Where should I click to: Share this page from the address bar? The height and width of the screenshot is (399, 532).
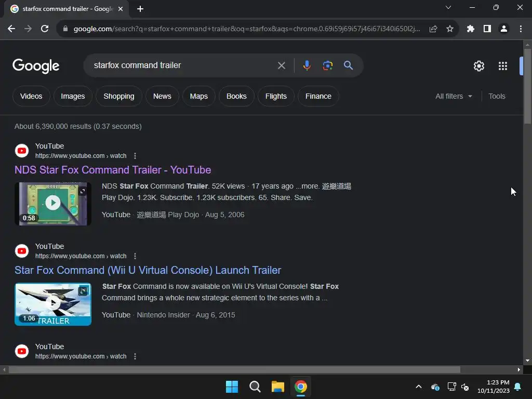433,29
